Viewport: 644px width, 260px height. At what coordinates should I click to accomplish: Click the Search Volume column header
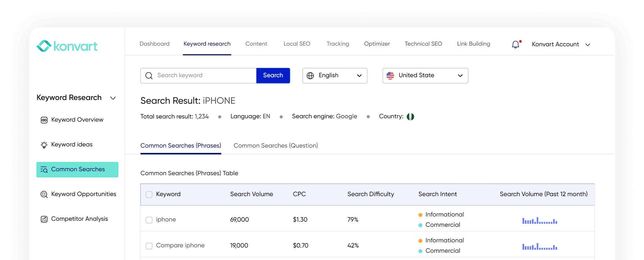(x=251, y=194)
